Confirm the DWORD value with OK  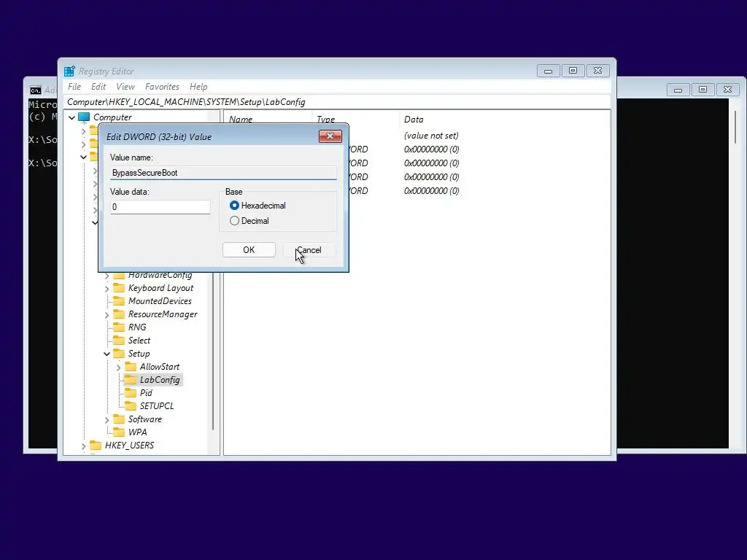pyautogui.click(x=249, y=250)
